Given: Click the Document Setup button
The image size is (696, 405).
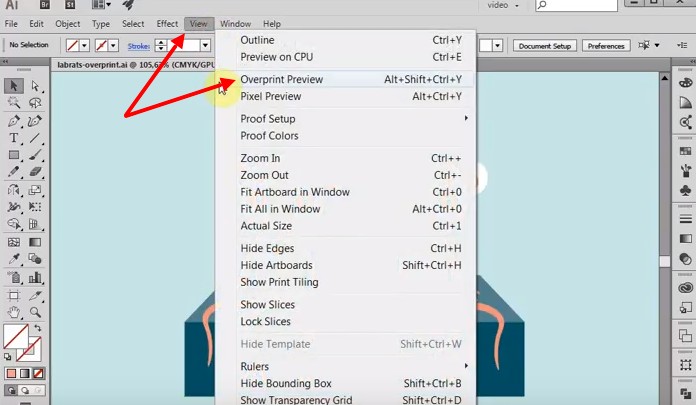Looking at the screenshot, I should 544,46.
